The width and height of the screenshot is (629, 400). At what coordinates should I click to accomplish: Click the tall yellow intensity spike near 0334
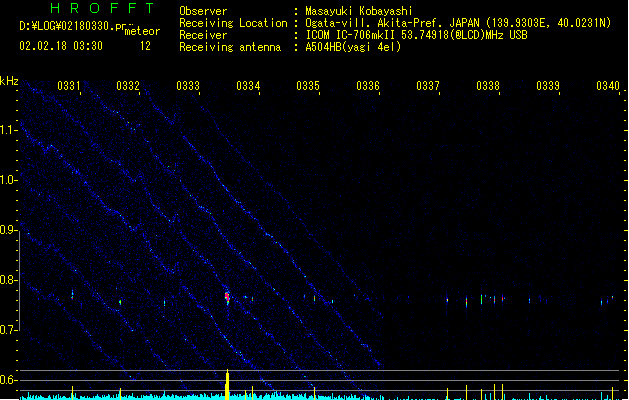[227, 384]
